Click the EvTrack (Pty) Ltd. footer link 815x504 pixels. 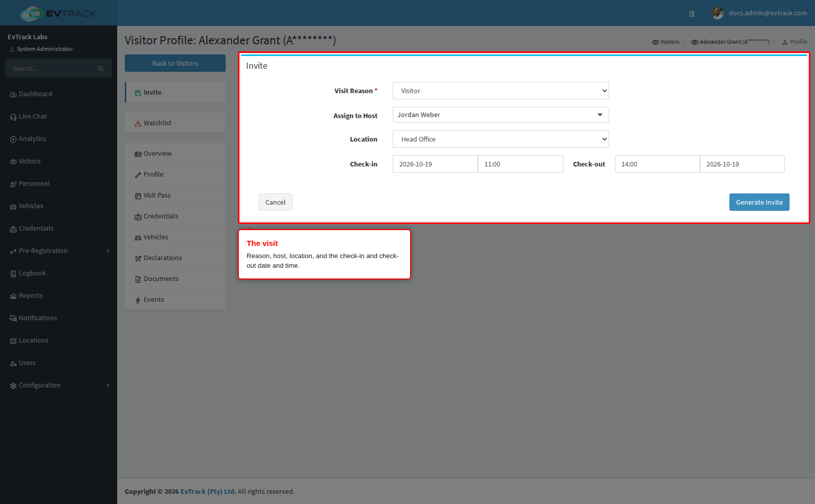(208, 492)
